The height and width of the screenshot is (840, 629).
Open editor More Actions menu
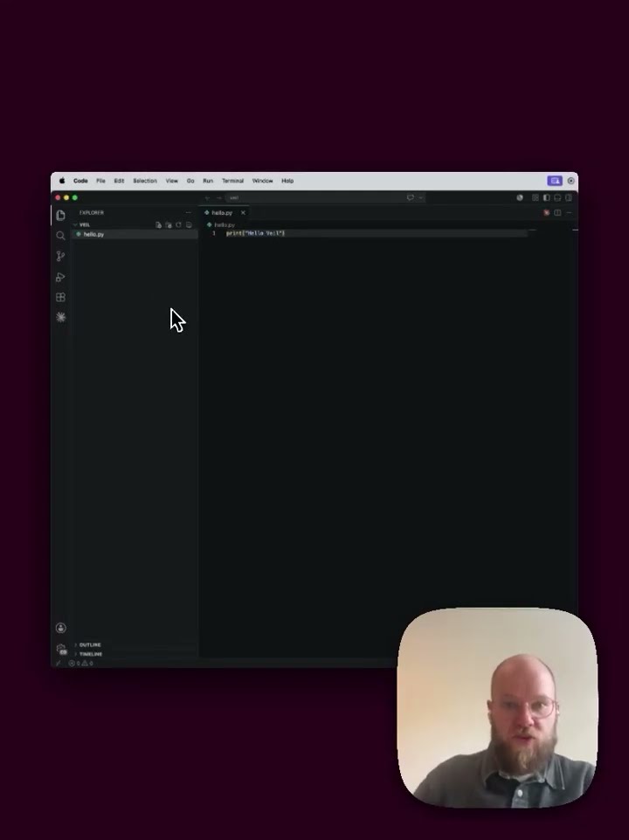[569, 213]
